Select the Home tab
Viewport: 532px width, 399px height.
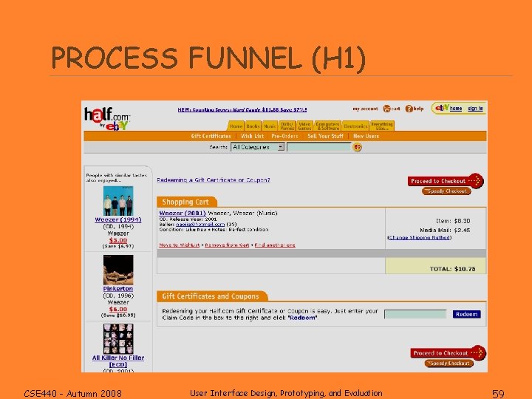coord(236,126)
